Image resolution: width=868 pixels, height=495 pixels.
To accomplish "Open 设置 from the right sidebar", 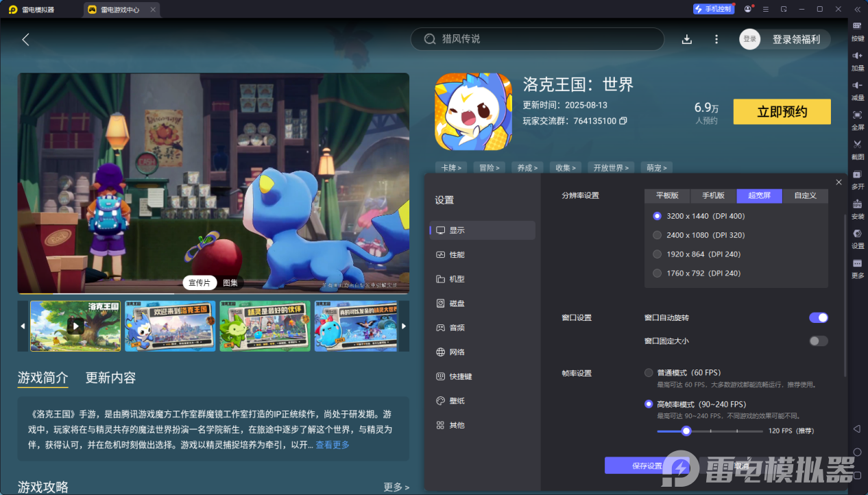I will click(x=857, y=233).
